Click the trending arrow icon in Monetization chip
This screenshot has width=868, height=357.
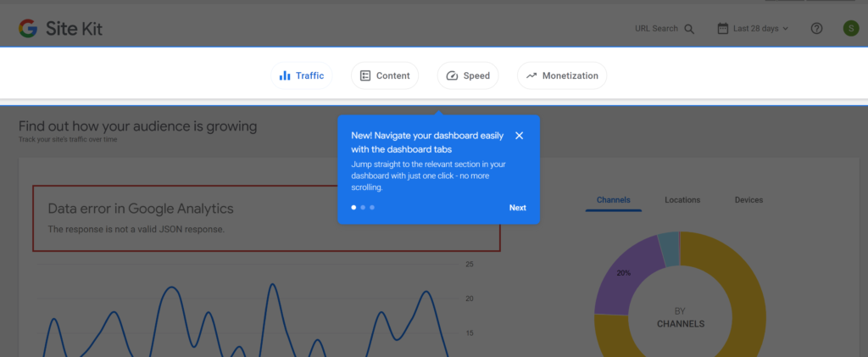531,75
